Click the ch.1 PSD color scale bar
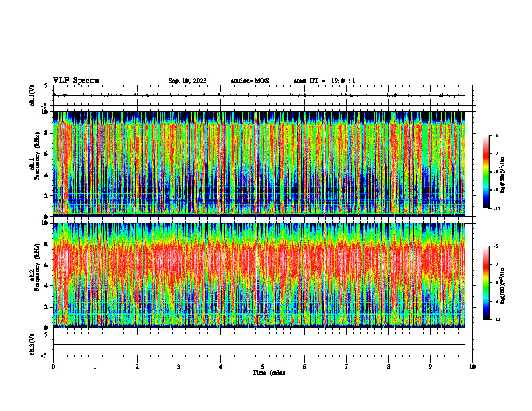The width and height of the screenshot is (532, 411). pyautogui.click(x=486, y=172)
